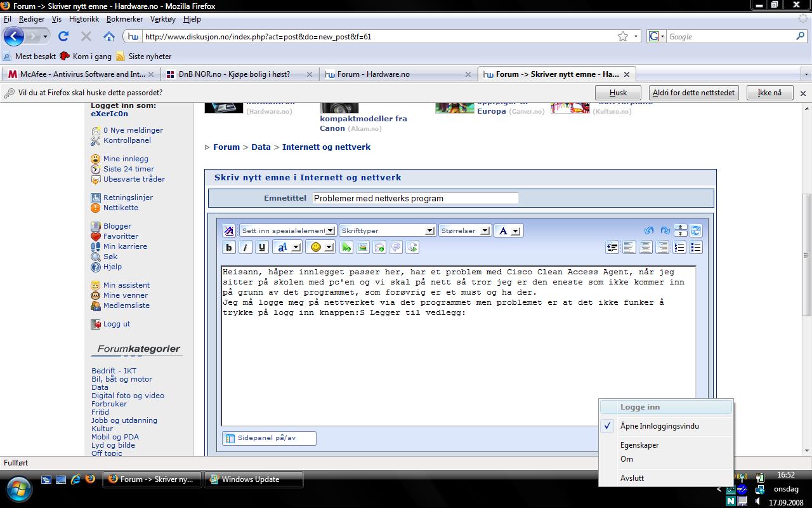Open the Skrifttyper font dropdown
The image size is (812, 508).
387,231
